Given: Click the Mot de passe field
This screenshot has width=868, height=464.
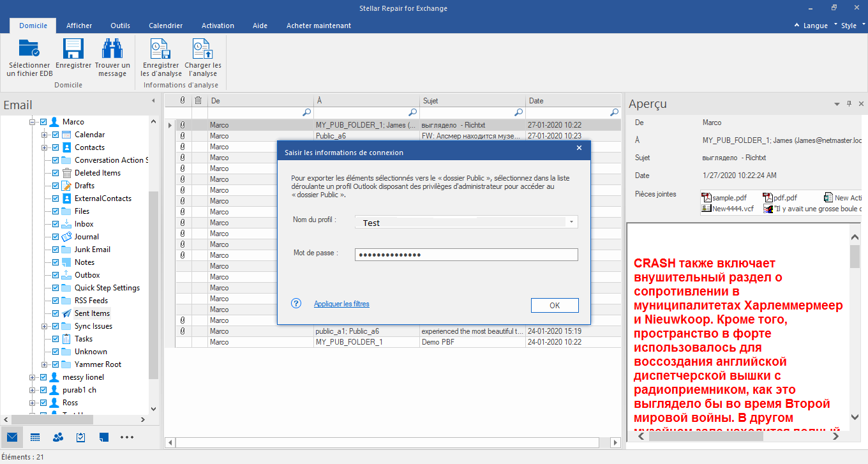Looking at the screenshot, I should (466, 255).
